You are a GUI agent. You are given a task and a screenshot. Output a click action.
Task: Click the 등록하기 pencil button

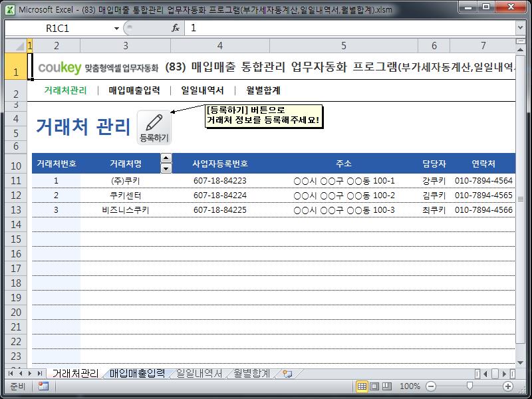[x=154, y=128]
